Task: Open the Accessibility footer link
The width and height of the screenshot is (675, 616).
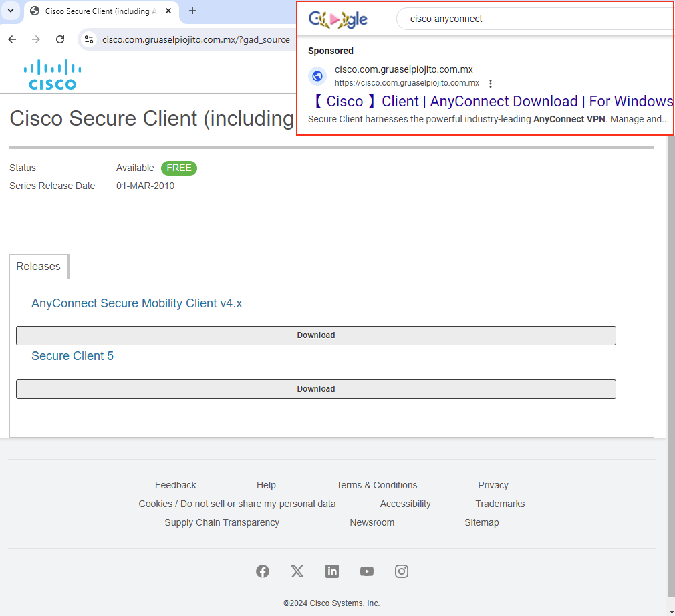Action: pyautogui.click(x=405, y=504)
